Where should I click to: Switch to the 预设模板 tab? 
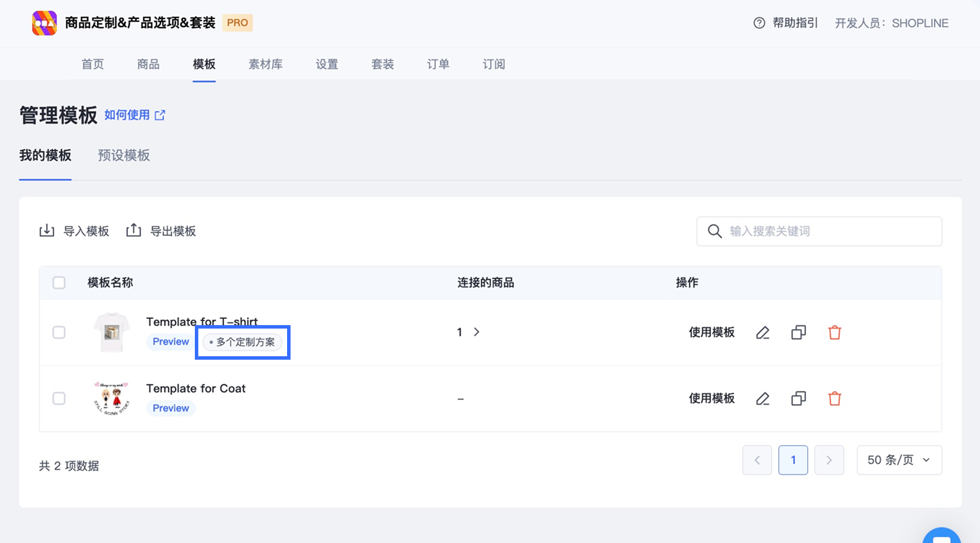124,156
